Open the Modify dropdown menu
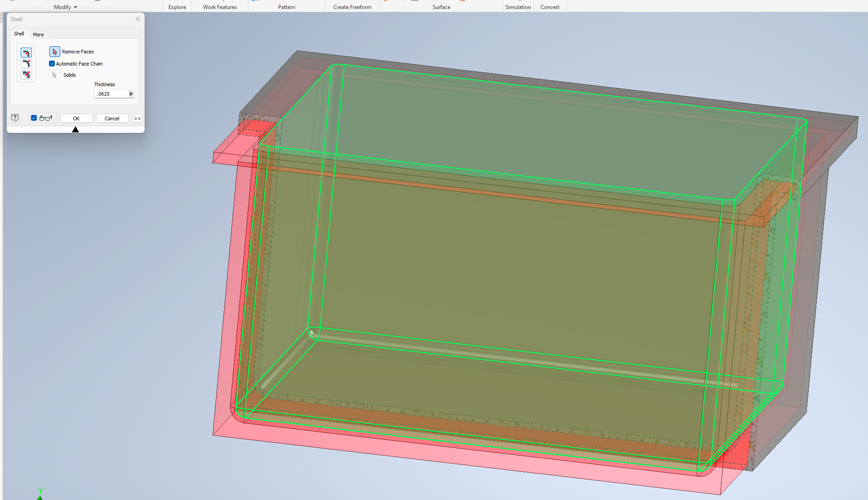This screenshot has width=868, height=500. click(65, 7)
